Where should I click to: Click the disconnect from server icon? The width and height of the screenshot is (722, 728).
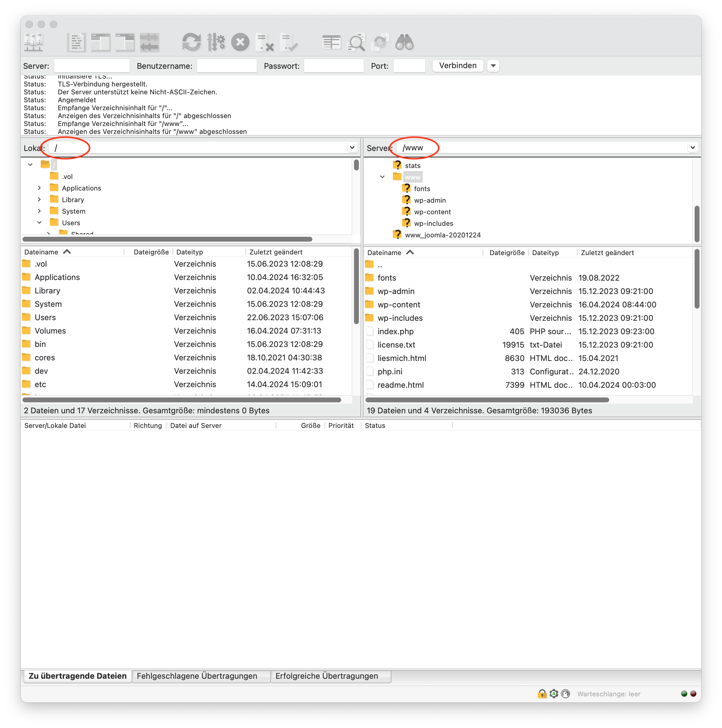pyautogui.click(x=264, y=42)
